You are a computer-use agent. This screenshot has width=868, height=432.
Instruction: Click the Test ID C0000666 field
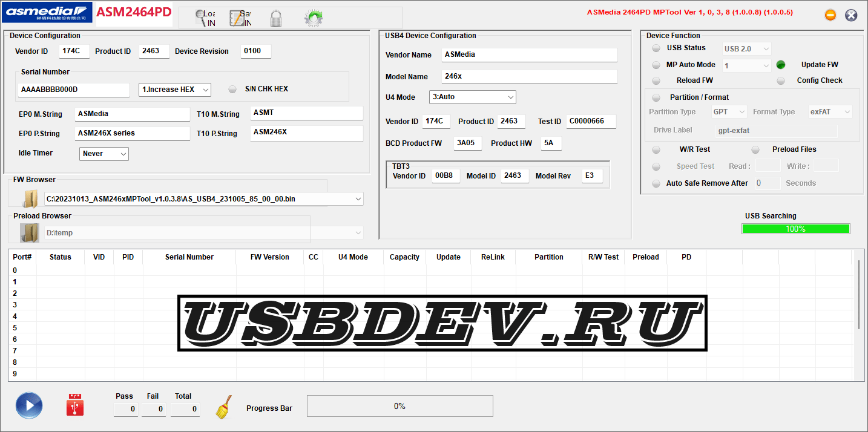pyautogui.click(x=591, y=122)
